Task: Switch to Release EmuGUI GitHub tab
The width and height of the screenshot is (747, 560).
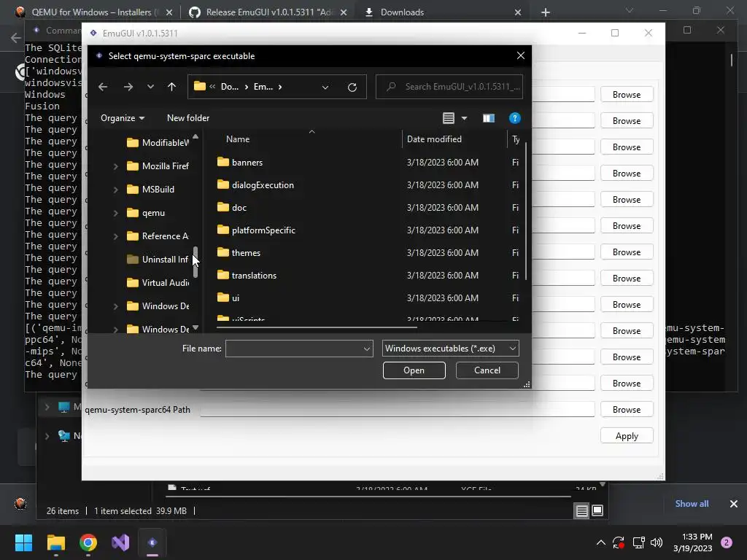Action: point(268,12)
